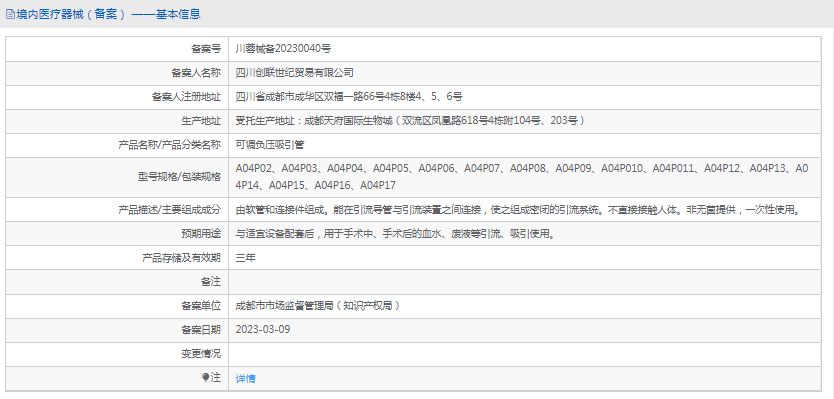Click the 备案号 row label
834x399 pixels.
pyautogui.click(x=206, y=49)
